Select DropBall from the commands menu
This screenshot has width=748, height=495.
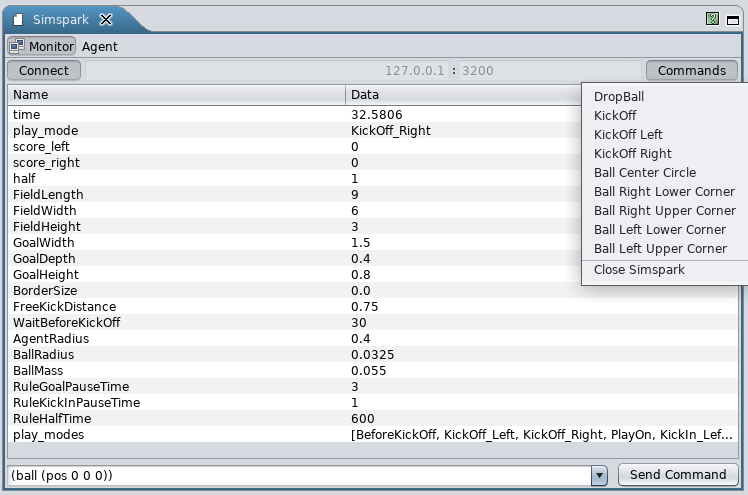point(619,97)
